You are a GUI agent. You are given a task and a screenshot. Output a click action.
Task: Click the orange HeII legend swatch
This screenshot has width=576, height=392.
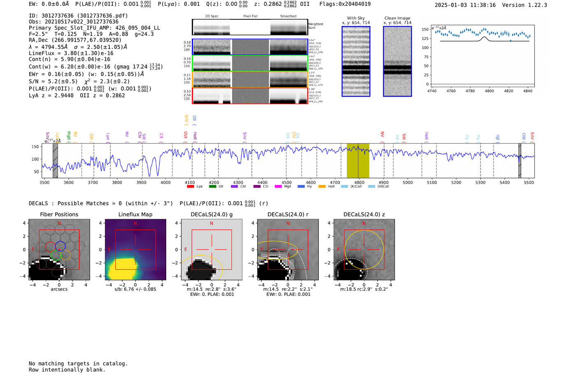coord(322,186)
